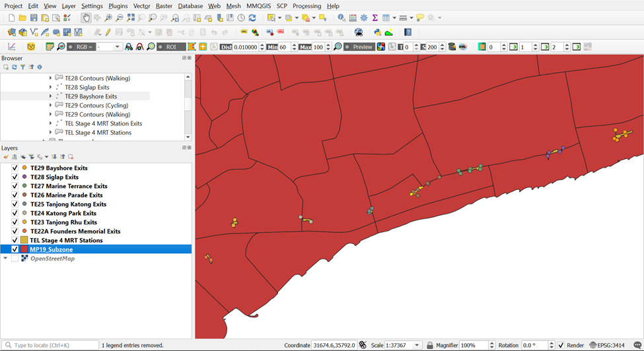This screenshot has height=351, width=644.
Task: Click the Zoom In magnifier tool
Action: pyautogui.click(x=108, y=18)
